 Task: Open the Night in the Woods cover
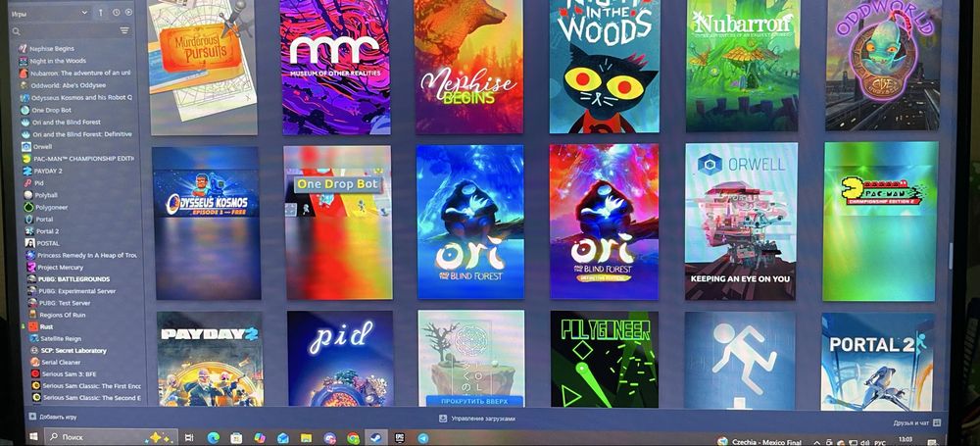pyautogui.click(x=605, y=66)
